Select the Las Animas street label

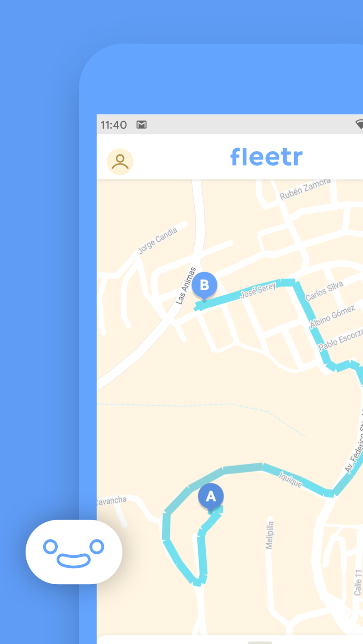click(186, 286)
